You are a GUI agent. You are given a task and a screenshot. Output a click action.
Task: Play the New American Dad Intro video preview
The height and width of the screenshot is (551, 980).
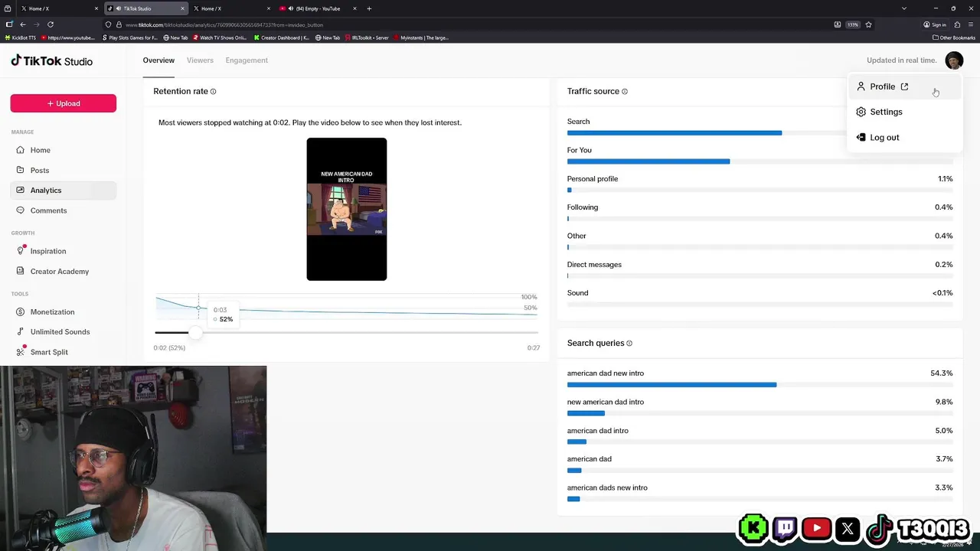[x=347, y=209]
